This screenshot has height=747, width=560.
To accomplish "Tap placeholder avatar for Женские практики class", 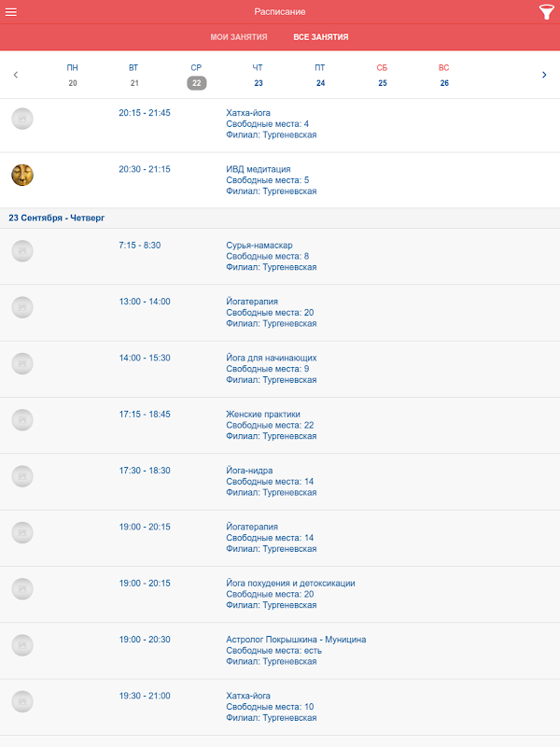I will (x=22, y=419).
